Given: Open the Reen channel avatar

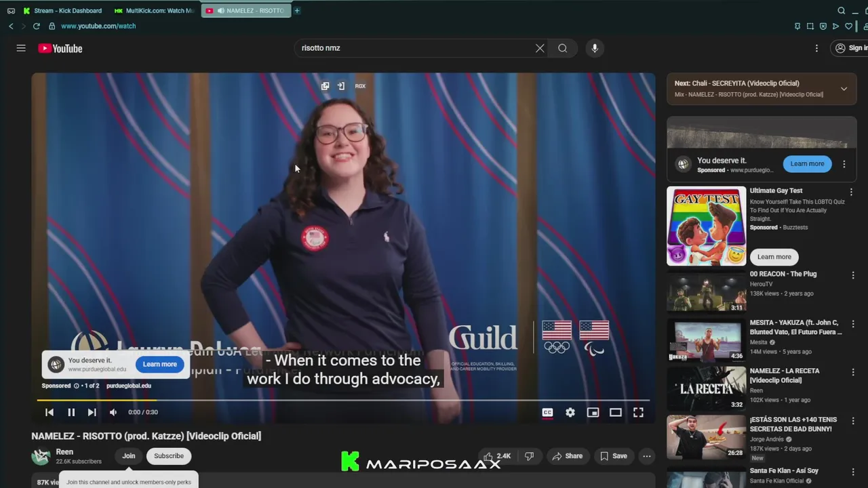Looking at the screenshot, I should (x=41, y=456).
